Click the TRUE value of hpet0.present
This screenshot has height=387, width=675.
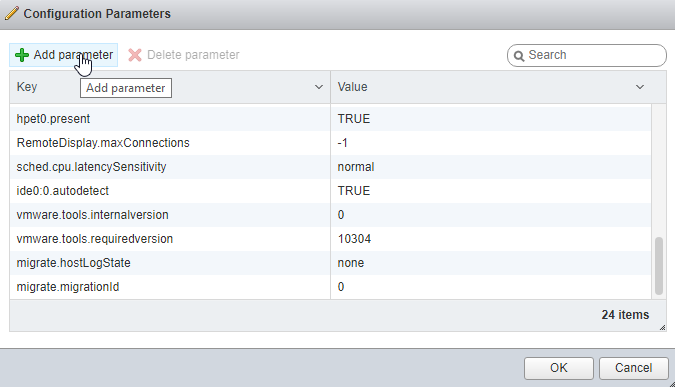353,119
